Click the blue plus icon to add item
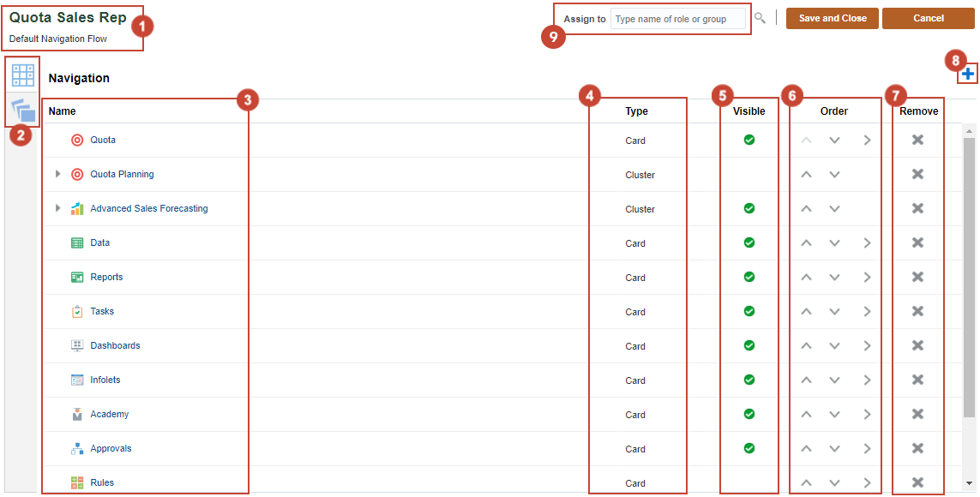Image resolution: width=980 pixels, height=497 pixels. 967,74
